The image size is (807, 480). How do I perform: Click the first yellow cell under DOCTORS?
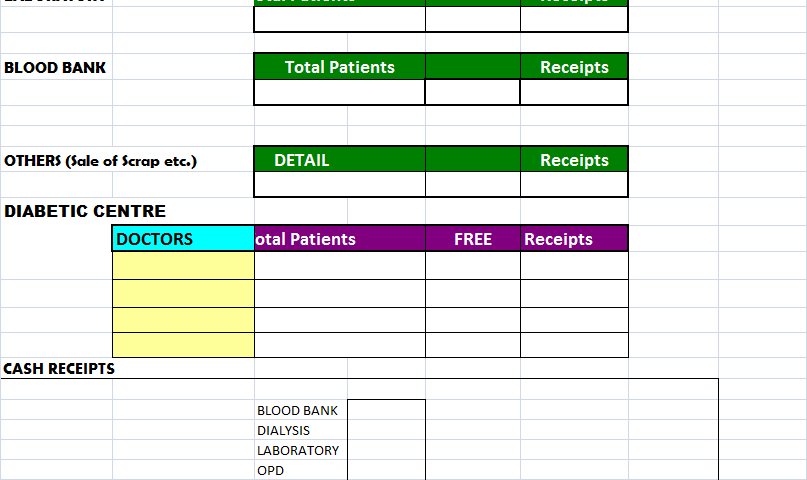pos(183,265)
